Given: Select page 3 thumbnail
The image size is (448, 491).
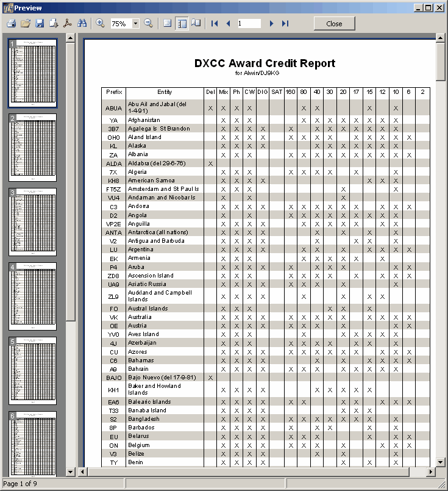Looking at the screenshot, I should [33, 222].
